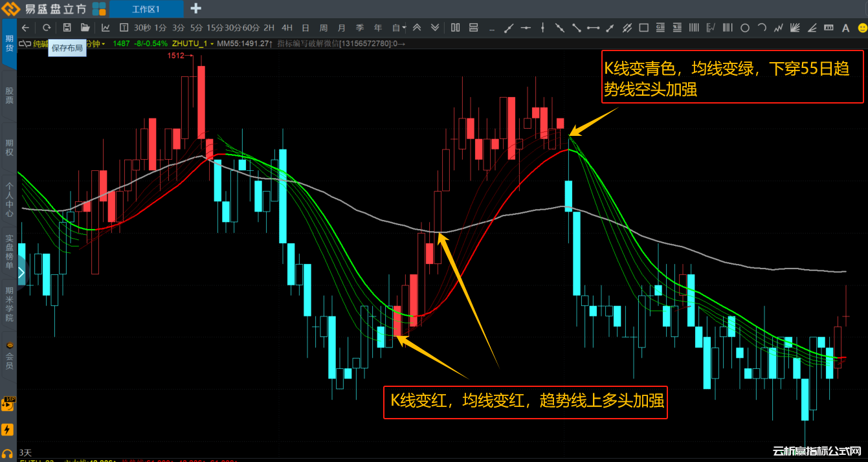Select the fan lines drawing tool
The image size is (868, 462).
796,28
